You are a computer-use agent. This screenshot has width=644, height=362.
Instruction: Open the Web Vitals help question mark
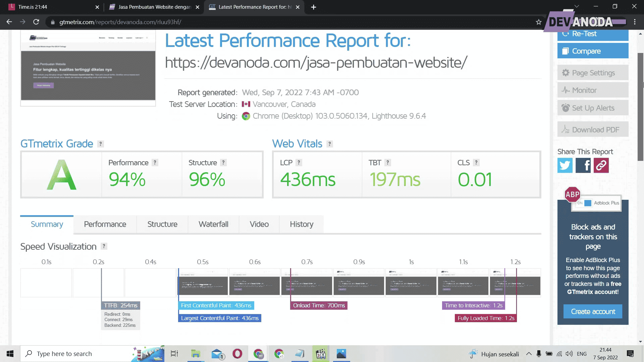(x=330, y=144)
